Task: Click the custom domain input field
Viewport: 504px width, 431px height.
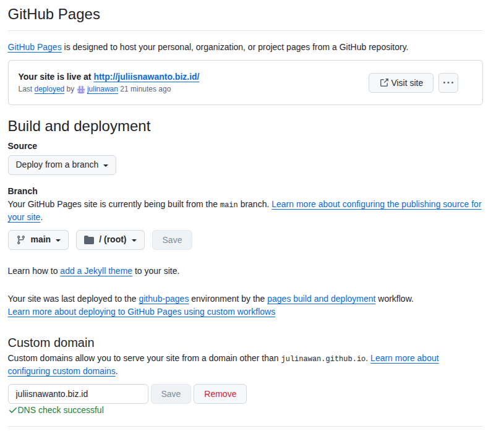Action: (x=78, y=394)
